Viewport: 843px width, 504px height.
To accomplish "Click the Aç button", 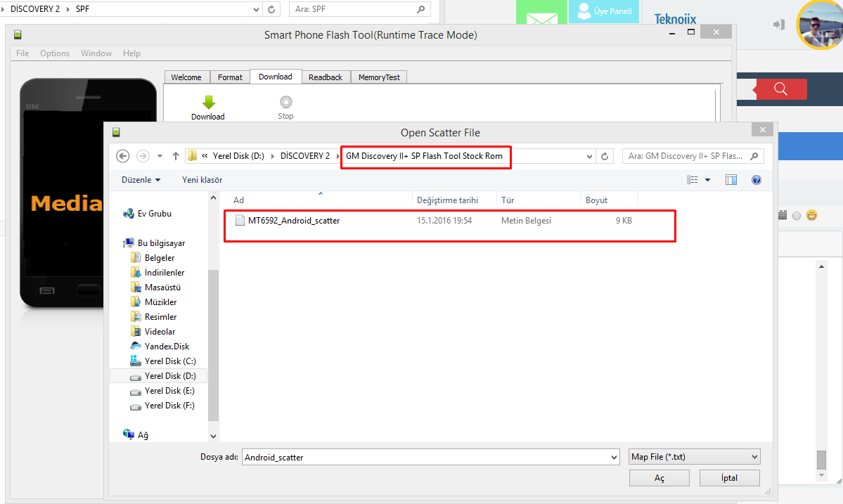I will point(659,478).
